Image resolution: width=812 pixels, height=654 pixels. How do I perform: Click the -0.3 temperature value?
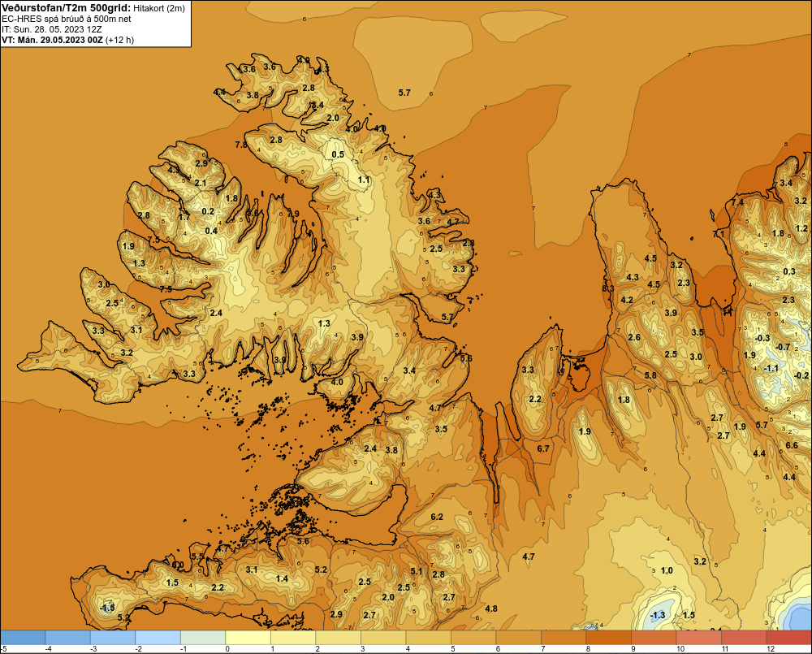[762, 338]
